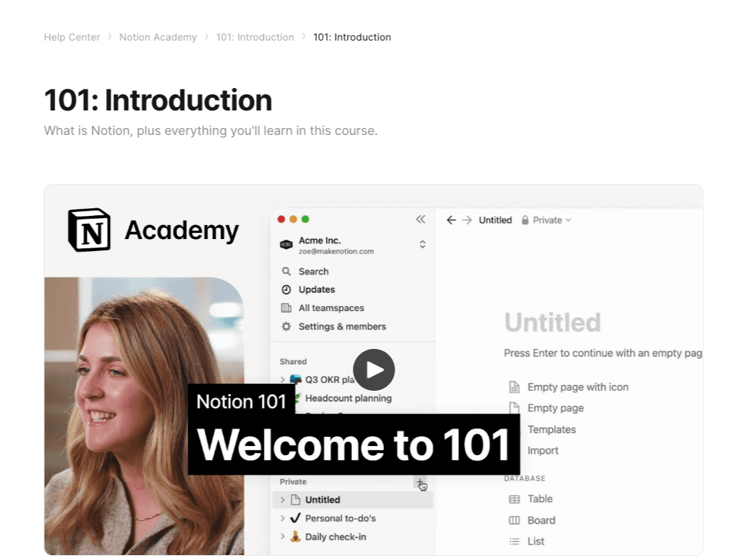Viewport: 748px width, 560px height.
Task: Click the Search magnifier icon
Action: pos(286,271)
